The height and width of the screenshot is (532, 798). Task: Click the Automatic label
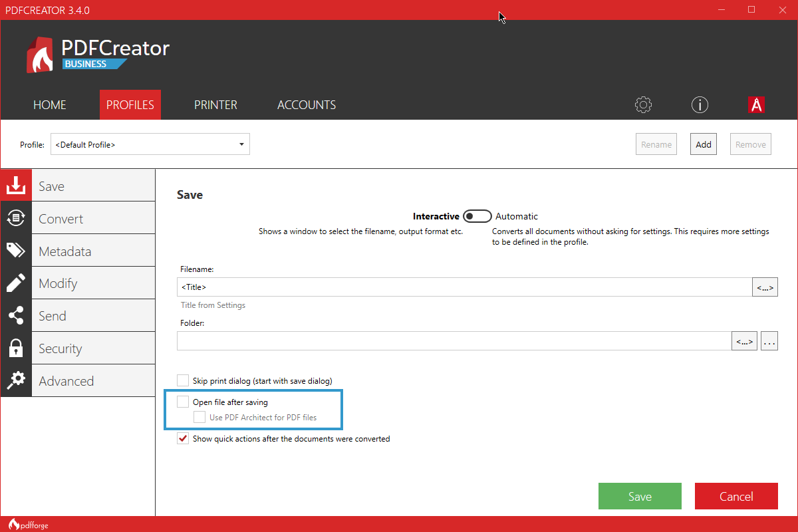click(517, 216)
